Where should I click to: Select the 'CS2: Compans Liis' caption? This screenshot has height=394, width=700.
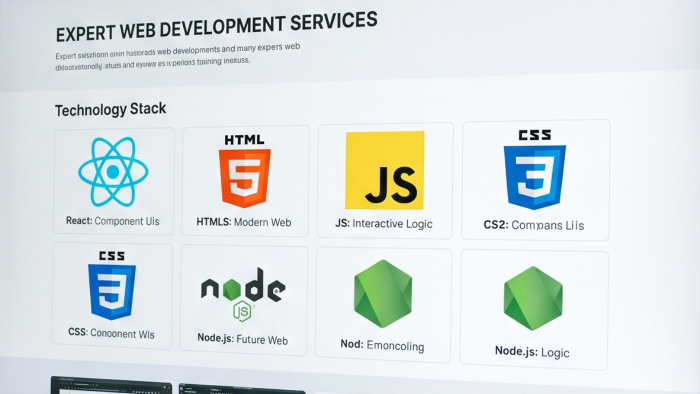point(534,225)
